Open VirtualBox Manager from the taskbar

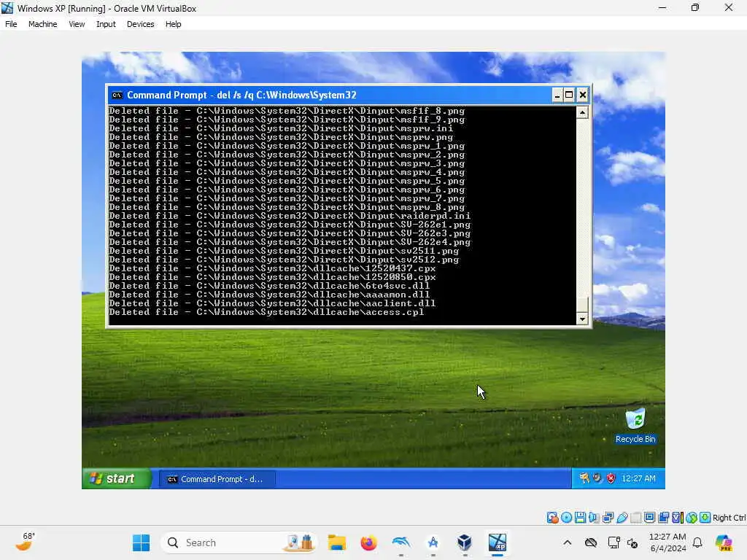click(x=465, y=542)
